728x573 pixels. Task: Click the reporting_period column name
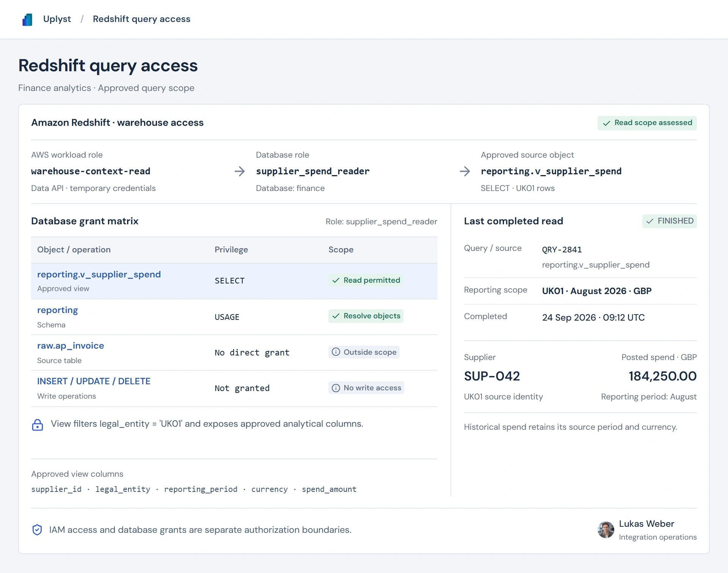click(201, 489)
